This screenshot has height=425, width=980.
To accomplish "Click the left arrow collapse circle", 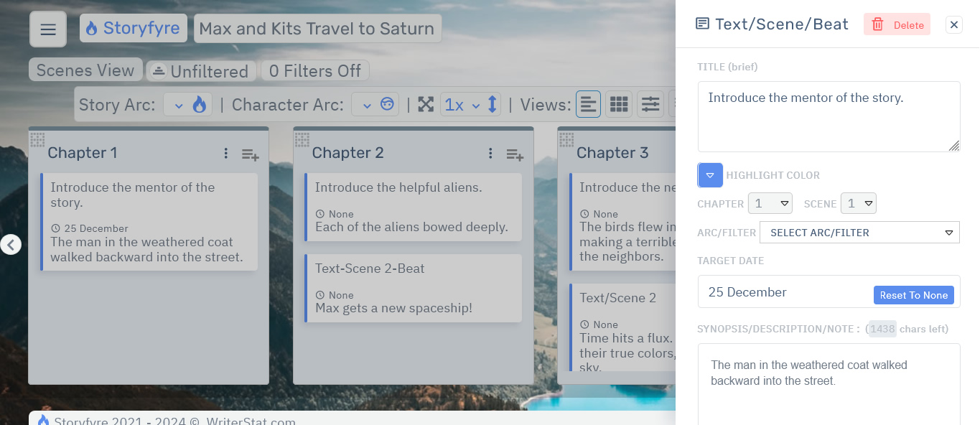I will [10, 245].
